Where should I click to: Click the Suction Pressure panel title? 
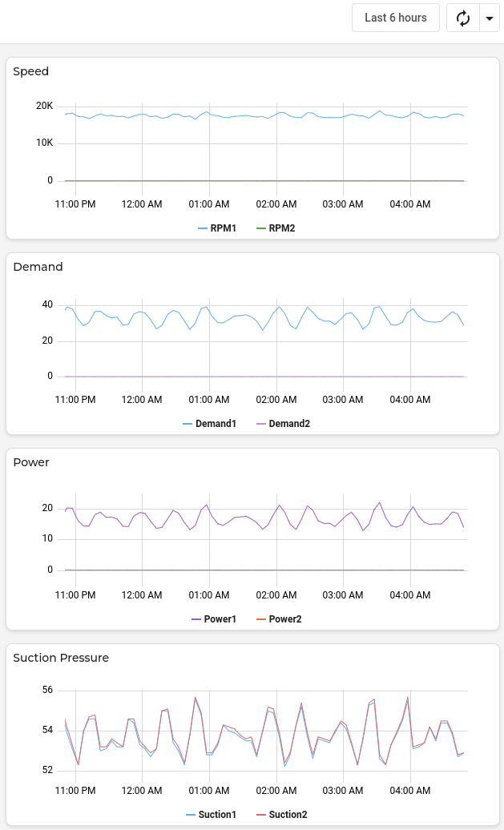(61, 658)
